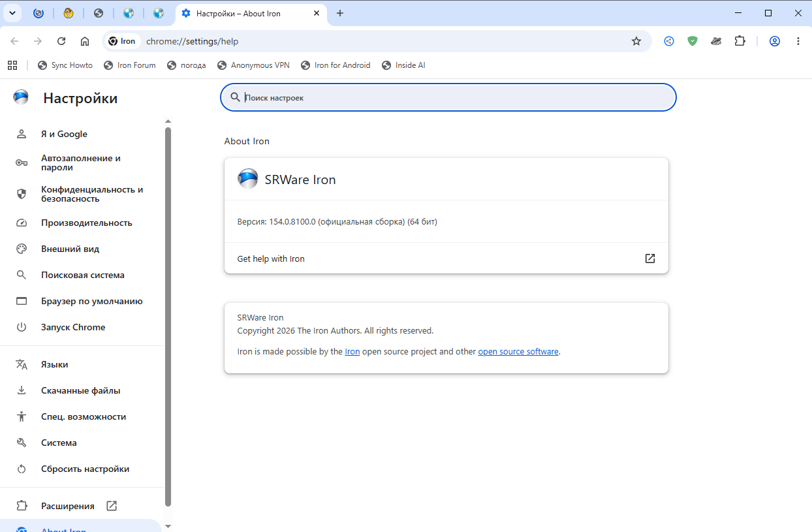Image resolution: width=812 pixels, height=532 pixels.
Task: Open the погода bookmark
Action: click(x=187, y=65)
